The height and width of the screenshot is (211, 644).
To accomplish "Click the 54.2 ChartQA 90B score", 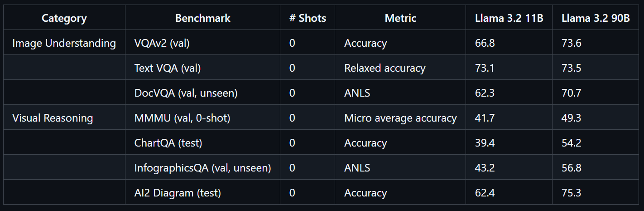I will pos(572,143).
